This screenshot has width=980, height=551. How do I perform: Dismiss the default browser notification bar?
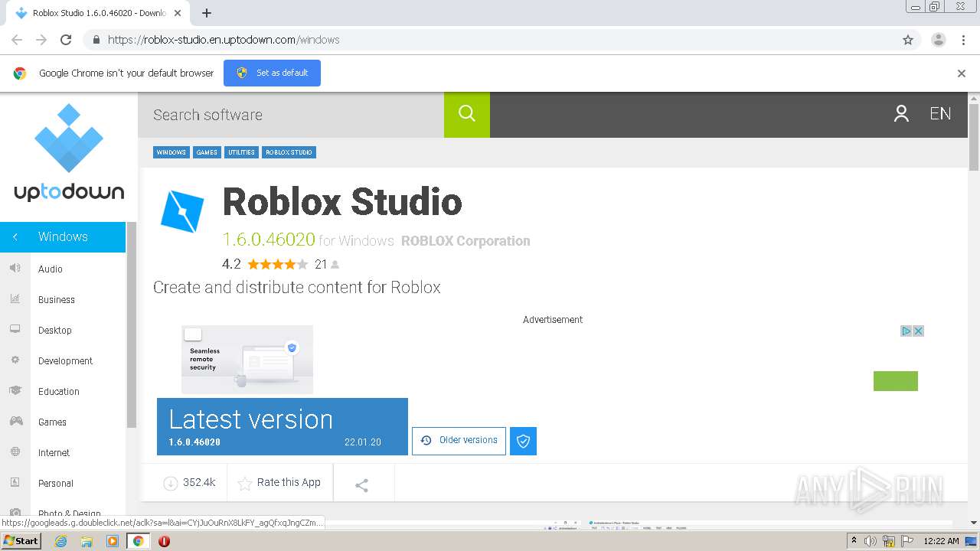tap(962, 73)
